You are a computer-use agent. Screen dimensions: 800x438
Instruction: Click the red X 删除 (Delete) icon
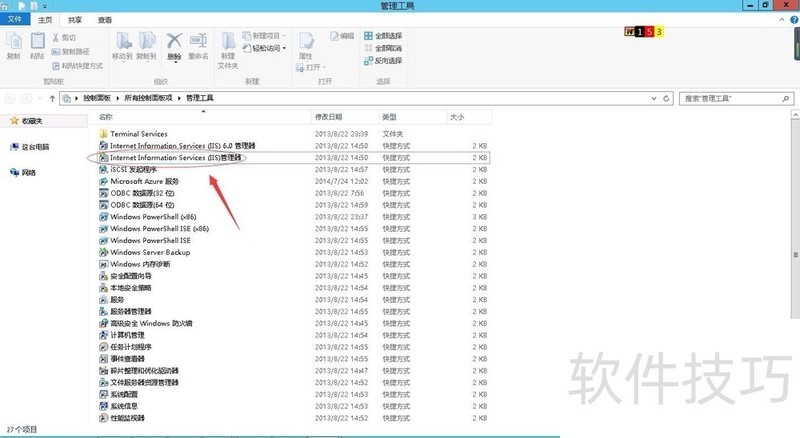174,40
